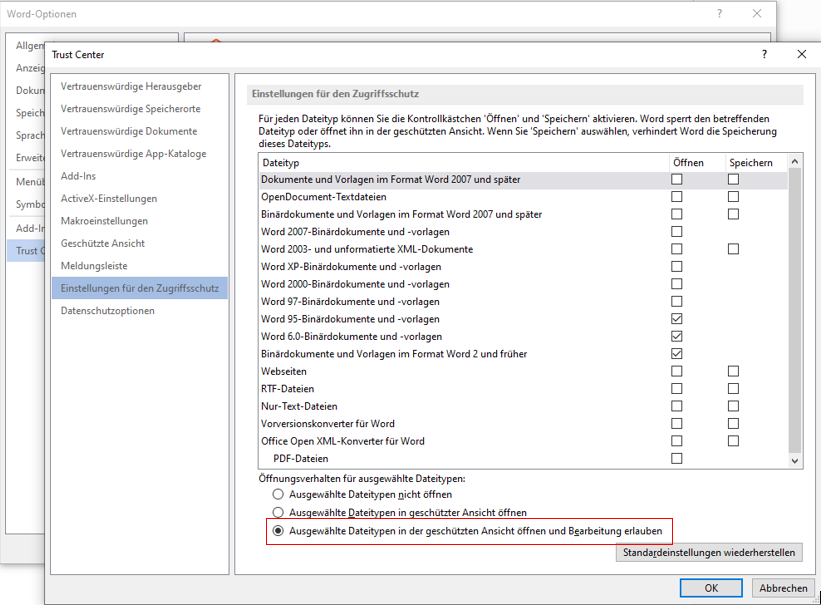This screenshot has height=608, width=821.
Task: Switch to Geschützte Ansicht settings
Action: pyautogui.click(x=102, y=243)
